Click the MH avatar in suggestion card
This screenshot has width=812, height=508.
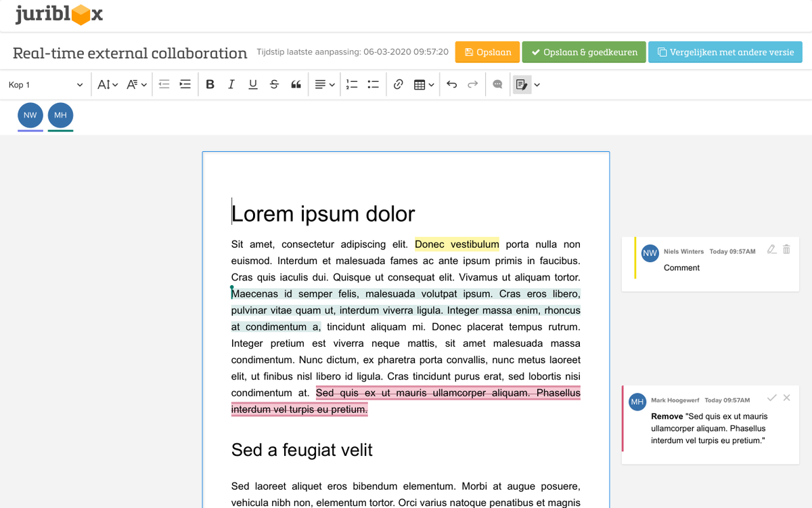point(637,402)
